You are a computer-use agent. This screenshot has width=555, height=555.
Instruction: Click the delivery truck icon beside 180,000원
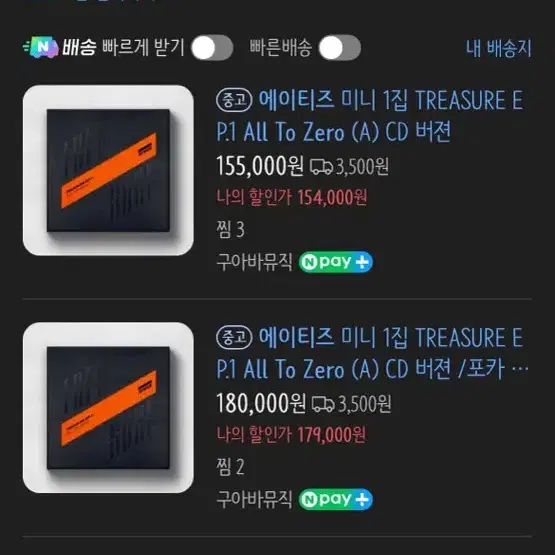323,404
